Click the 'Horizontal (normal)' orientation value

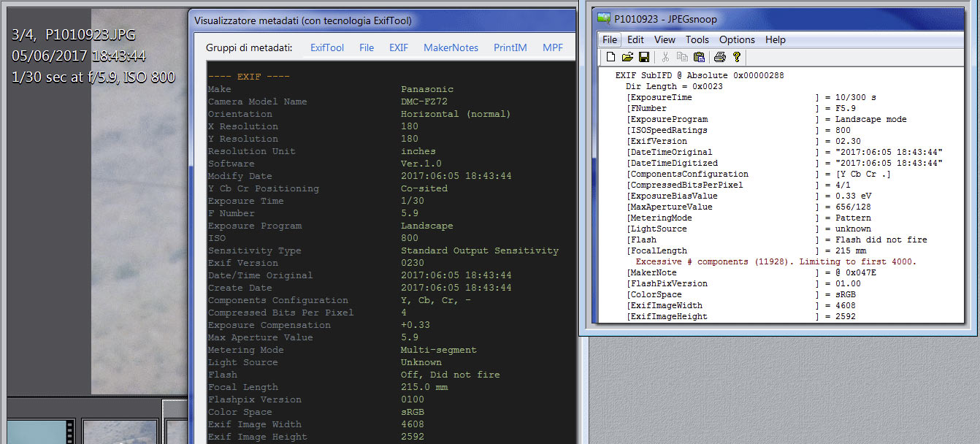[456, 114]
